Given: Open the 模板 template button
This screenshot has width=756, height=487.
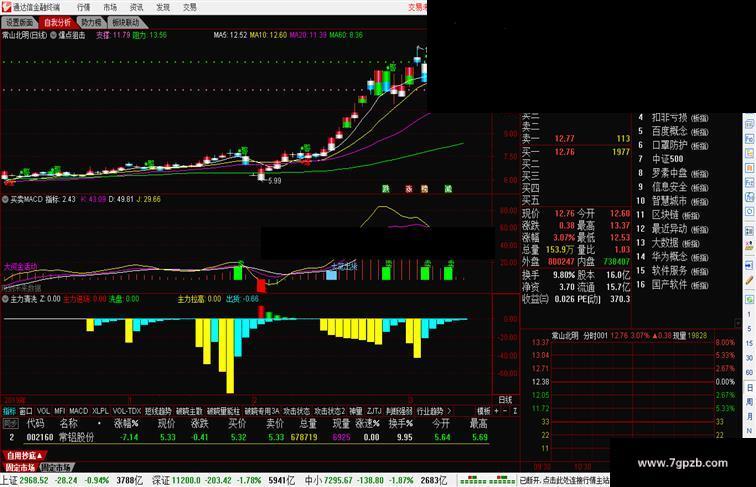Looking at the screenshot, I should pos(484,411).
